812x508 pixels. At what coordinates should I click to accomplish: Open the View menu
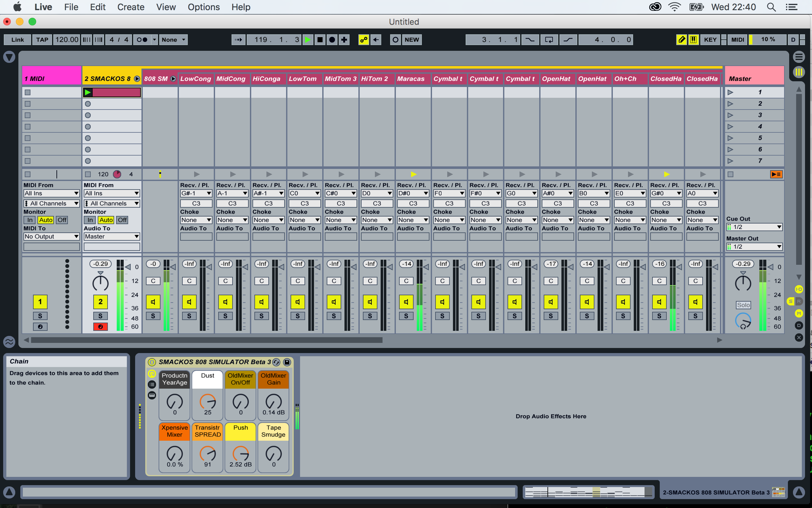[166, 7]
